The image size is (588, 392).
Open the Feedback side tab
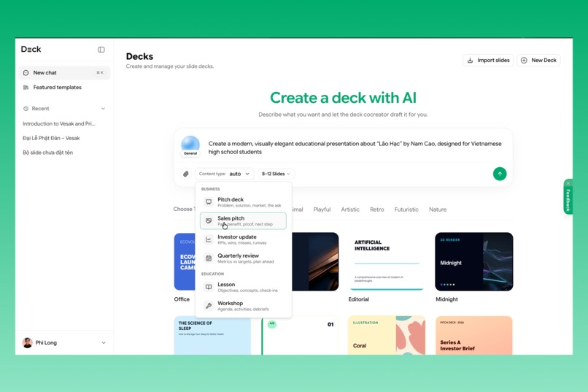tap(568, 200)
